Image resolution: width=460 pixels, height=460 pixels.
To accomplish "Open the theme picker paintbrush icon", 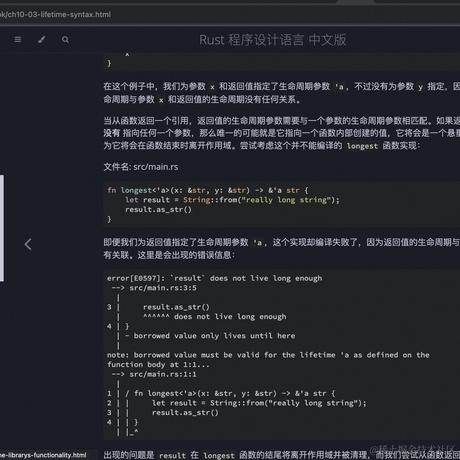I will [42, 40].
